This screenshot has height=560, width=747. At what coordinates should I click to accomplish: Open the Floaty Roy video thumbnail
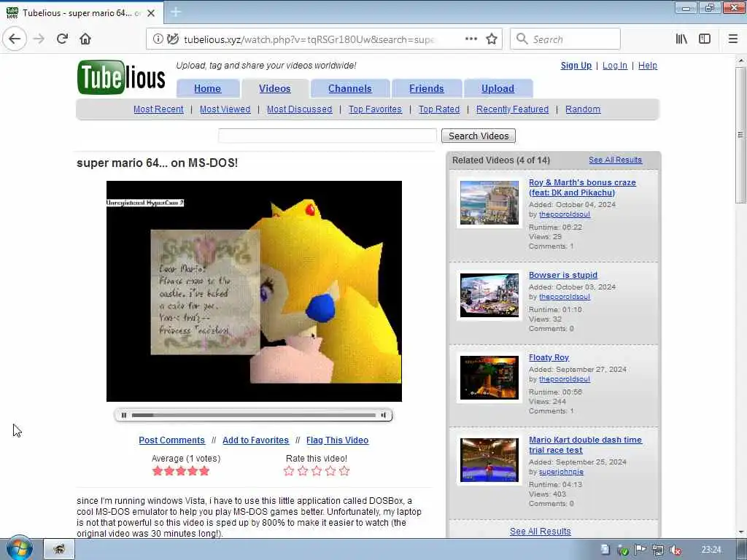[489, 378]
